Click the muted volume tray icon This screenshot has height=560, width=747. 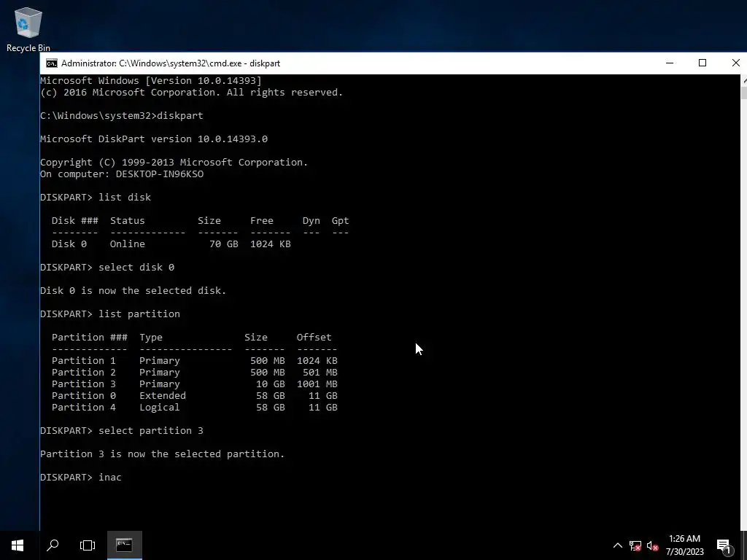click(x=653, y=545)
